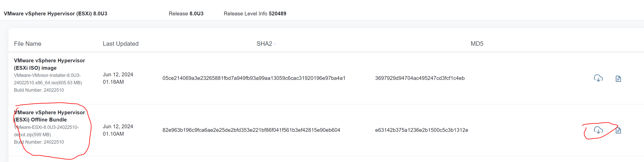Click the SHA2 hash starting with 05ce214
Screen dimensions: 644x162
[254, 78]
